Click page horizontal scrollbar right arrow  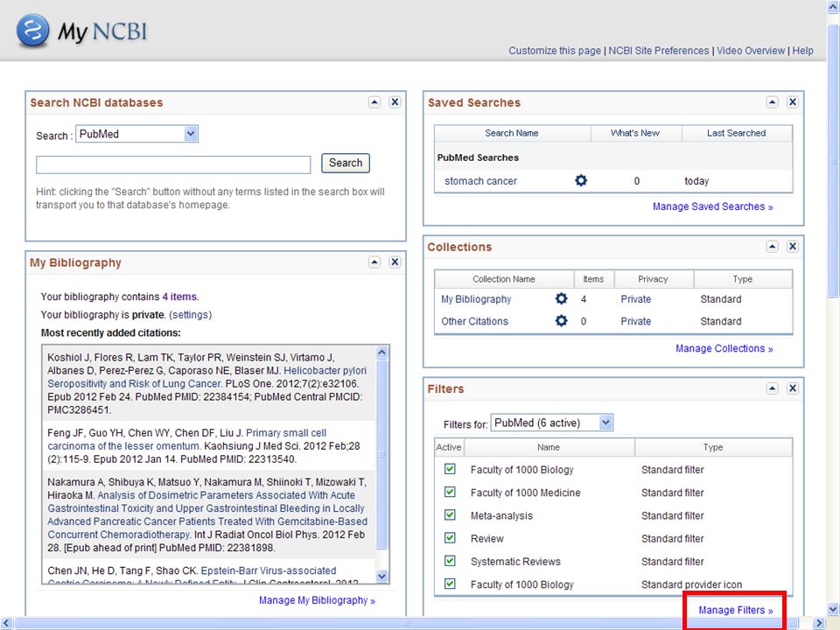click(x=819, y=623)
